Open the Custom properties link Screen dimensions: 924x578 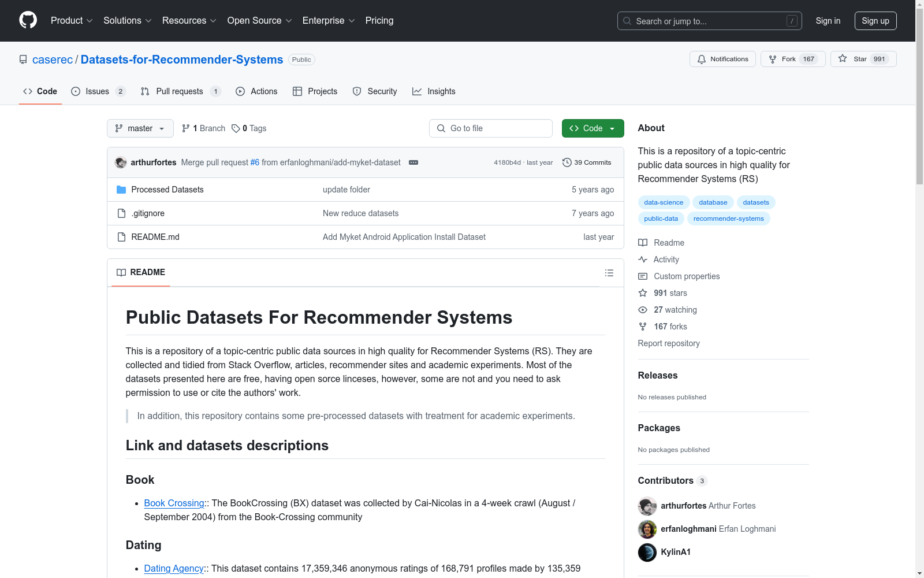coord(679,276)
